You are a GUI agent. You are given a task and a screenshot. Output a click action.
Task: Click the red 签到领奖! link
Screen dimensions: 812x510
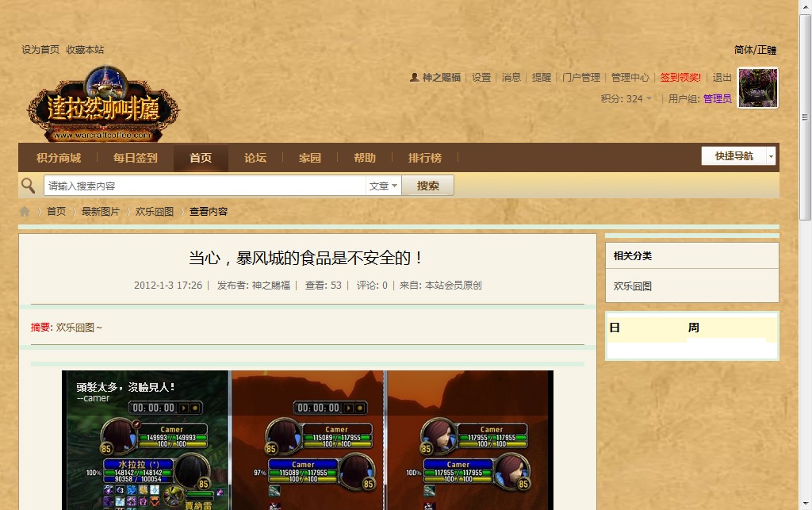click(x=680, y=77)
